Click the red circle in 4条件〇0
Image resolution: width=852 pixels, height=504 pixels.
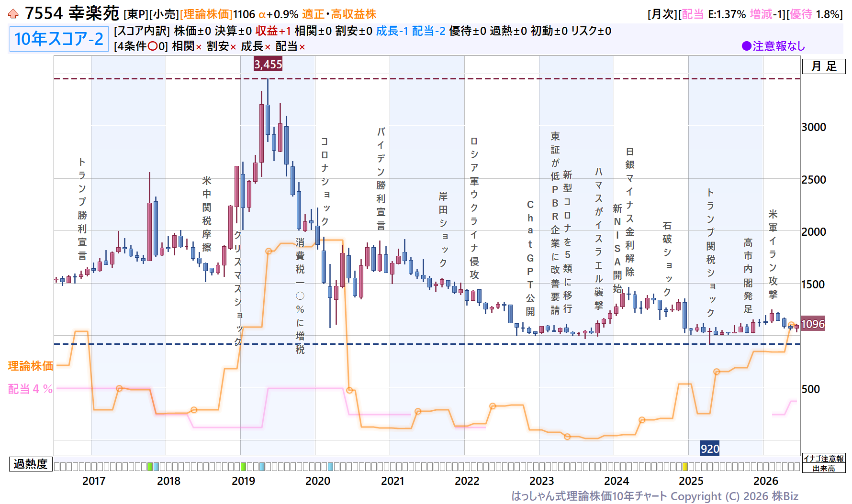[x=153, y=46]
